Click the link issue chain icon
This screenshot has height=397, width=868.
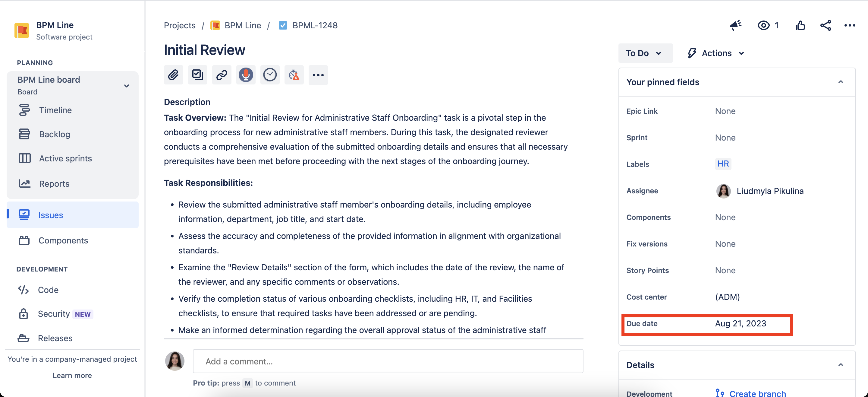tap(222, 75)
